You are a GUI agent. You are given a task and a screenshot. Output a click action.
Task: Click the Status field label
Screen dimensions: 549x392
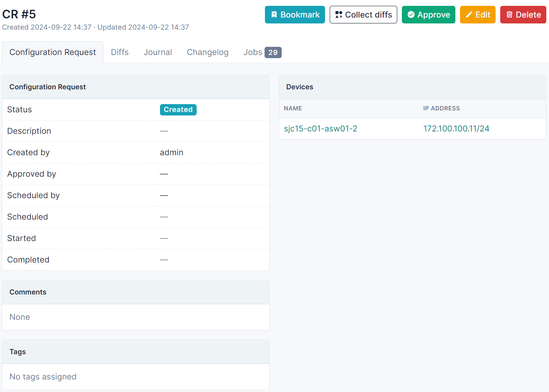point(20,110)
